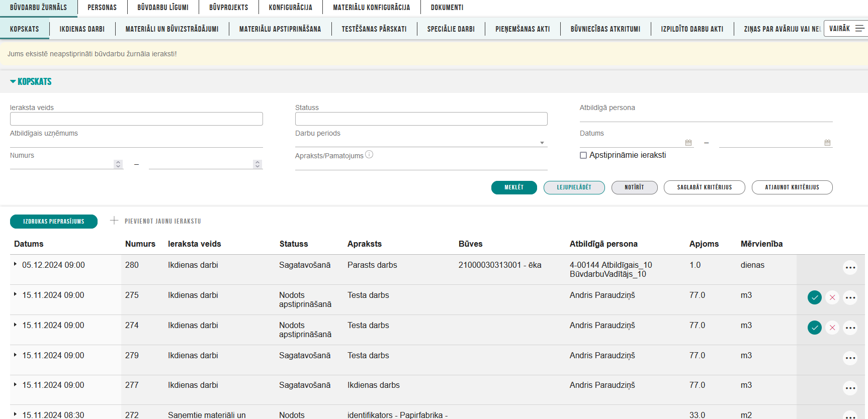Screen dimensions: 868x419
Task: Switch to Pieņemšanas akti tab
Action: click(523, 29)
